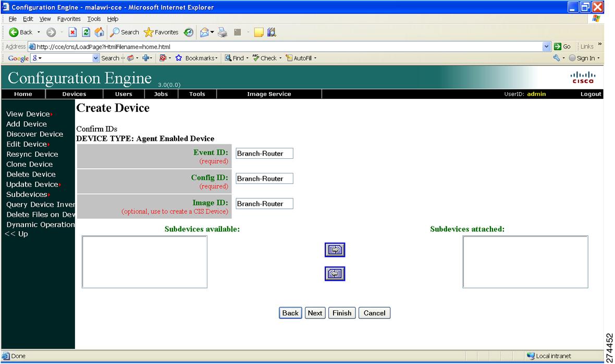Open Google search box dropdown arrow
The image size is (615, 364).
click(96, 58)
